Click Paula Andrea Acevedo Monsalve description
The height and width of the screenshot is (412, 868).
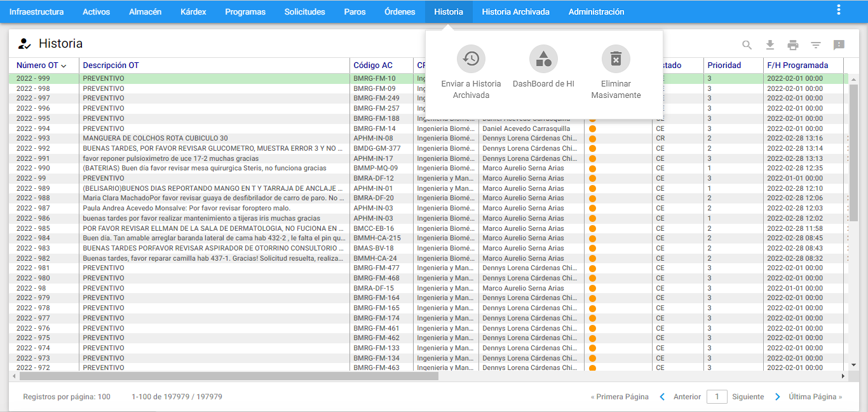click(186, 209)
